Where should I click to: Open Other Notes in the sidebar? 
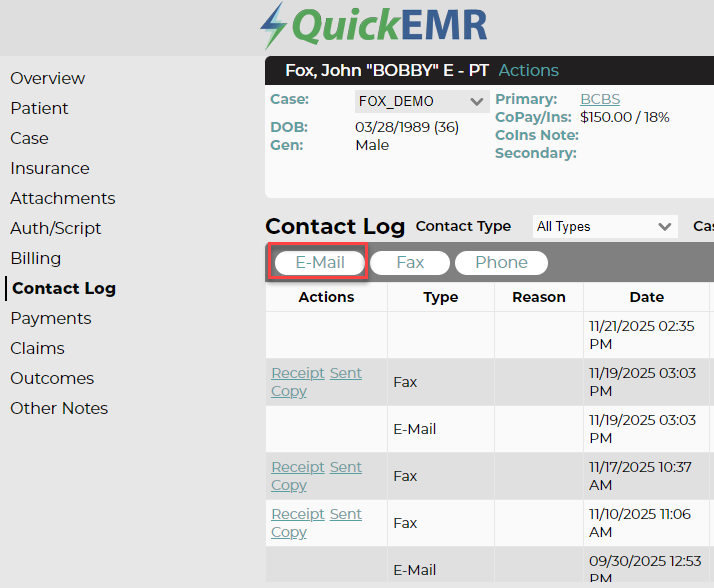point(59,409)
